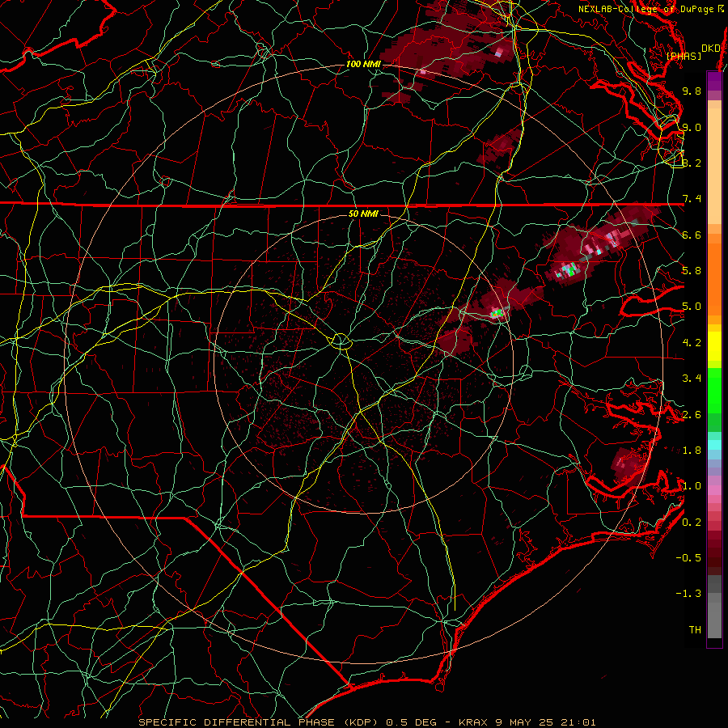Click the 8.2 value on the color scale
728x728 pixels.
[x=692, y=163]
